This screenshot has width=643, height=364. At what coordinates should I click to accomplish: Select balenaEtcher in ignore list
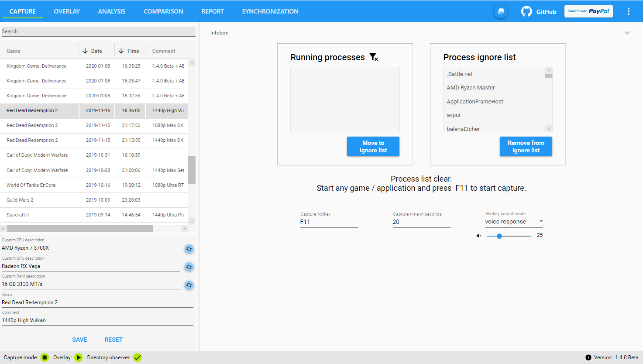tap(494, 129)
